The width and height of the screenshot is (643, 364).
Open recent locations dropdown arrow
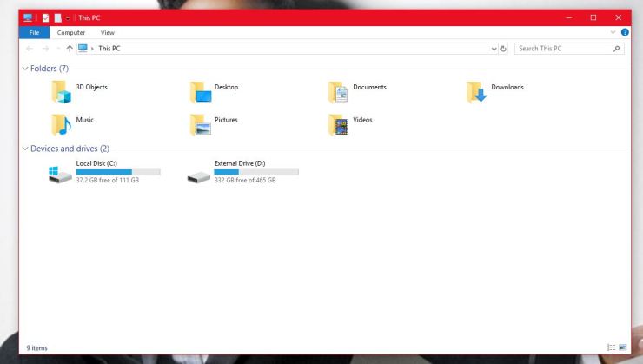click(x=58, y=49)
